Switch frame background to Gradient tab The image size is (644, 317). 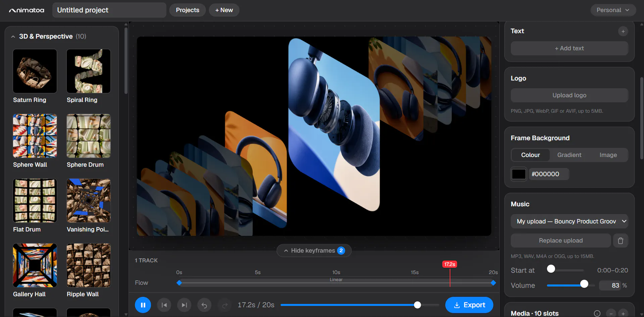(569, 155)
